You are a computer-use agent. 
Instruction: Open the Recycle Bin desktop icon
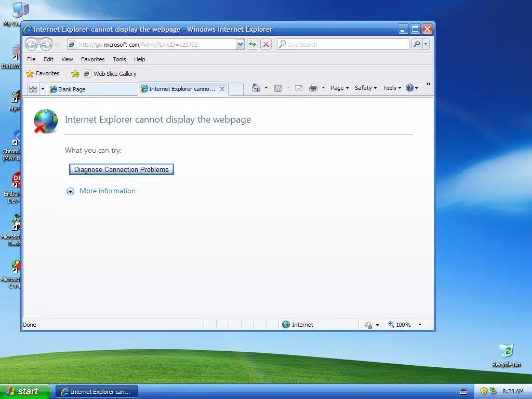tap(506, 355)
